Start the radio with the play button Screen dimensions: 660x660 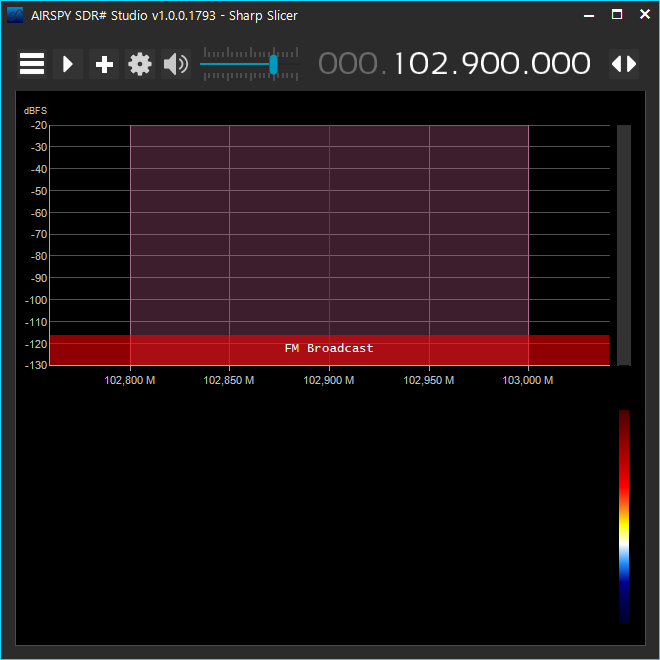(x=68, y=64)
